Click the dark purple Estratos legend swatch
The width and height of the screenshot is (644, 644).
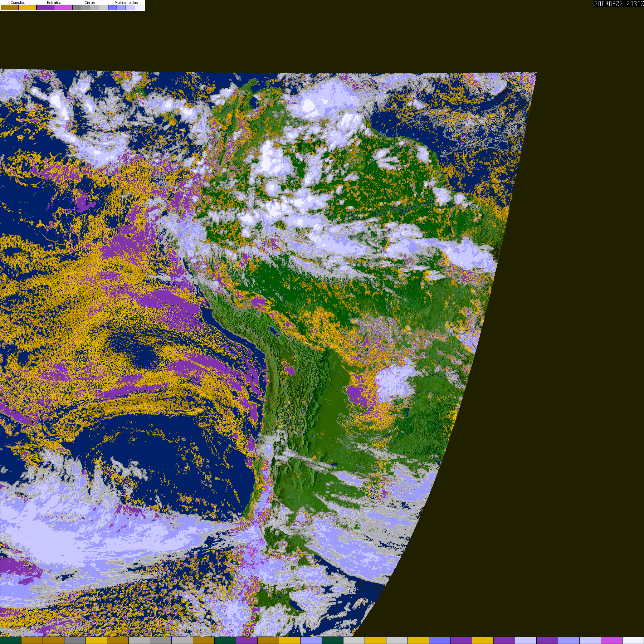45,7
